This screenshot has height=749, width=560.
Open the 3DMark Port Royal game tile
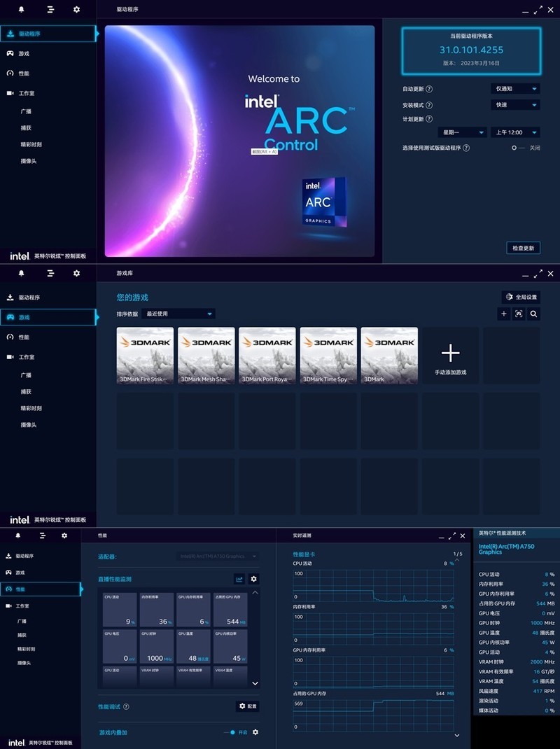[267, 356]
